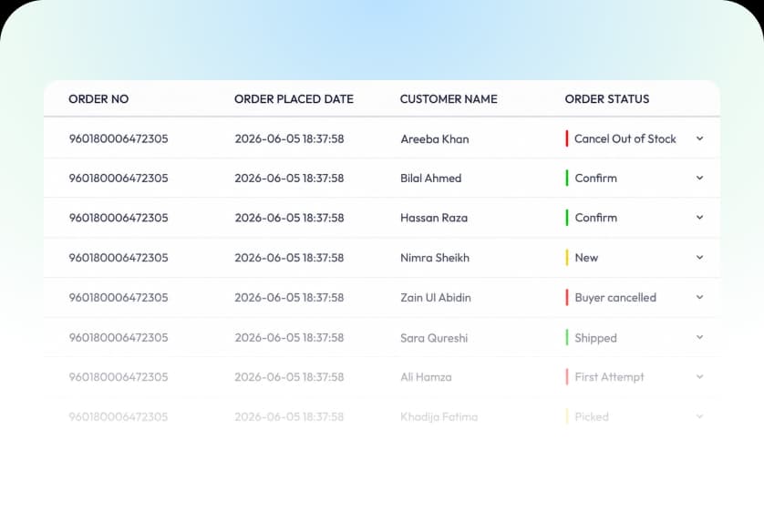Select the CUSTOMER NAME column header
The image size is (764, 532).
pos(449,99)
